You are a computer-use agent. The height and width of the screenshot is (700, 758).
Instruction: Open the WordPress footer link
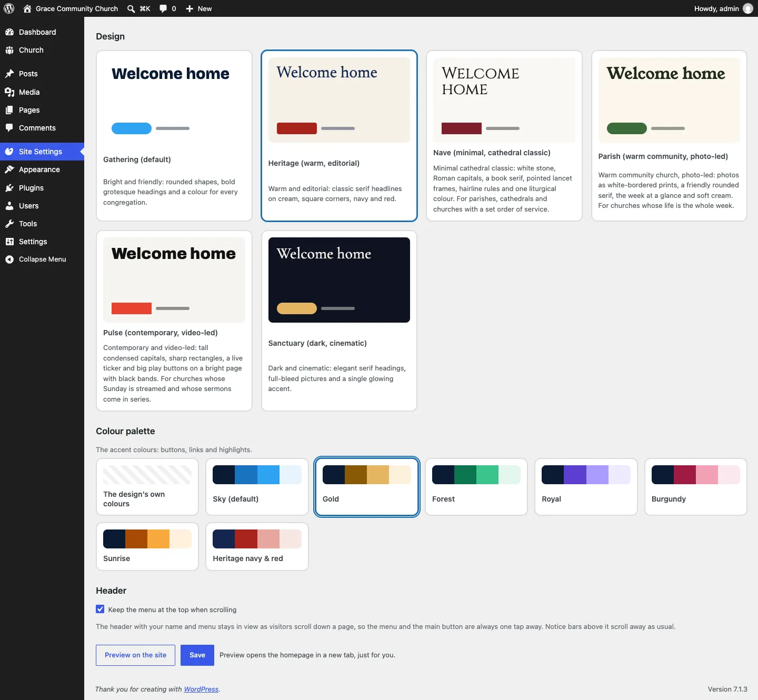click(x=201, y=689)
